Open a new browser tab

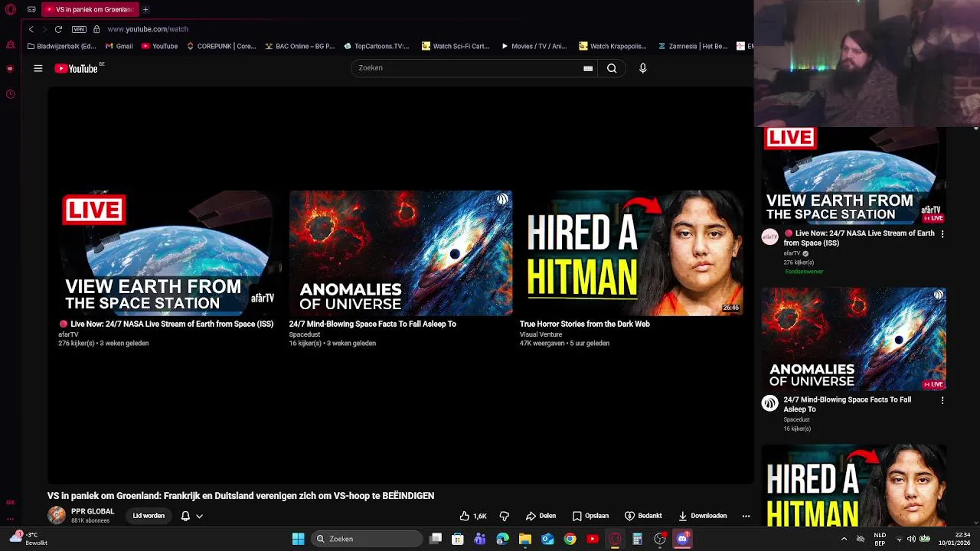[145, 9]
